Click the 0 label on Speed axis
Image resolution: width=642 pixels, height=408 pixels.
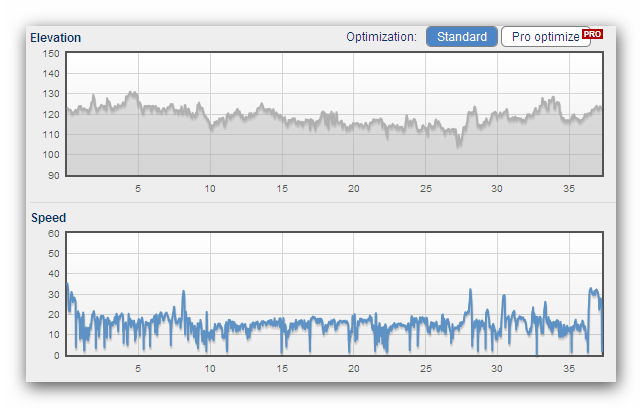pyautogui.click(x=57, y=355)
